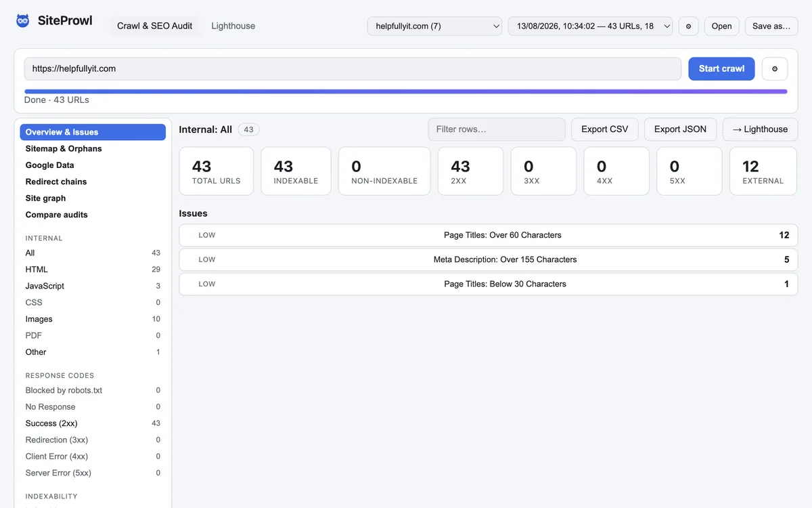
Task: Select the Images filter row
Action: click(x=93, y=319)
